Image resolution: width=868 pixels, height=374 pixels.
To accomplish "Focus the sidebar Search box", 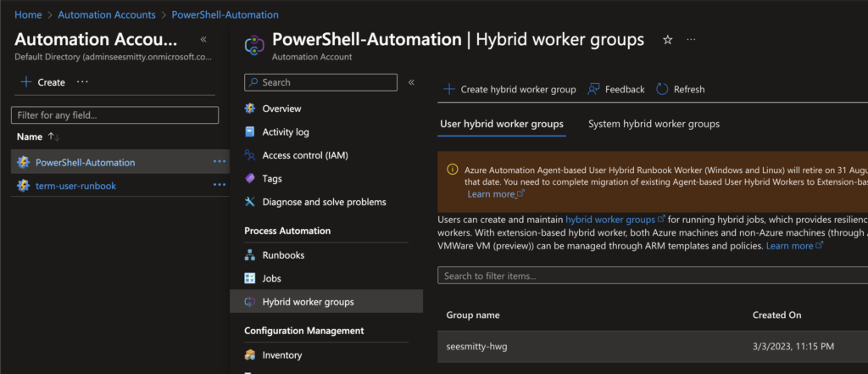I will [x=320, y=82].
